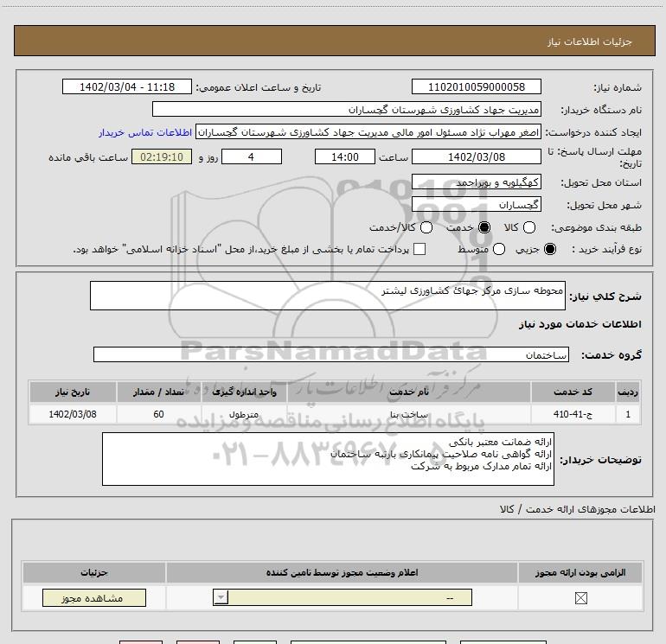Viewport: 666px width, 644px height.
Task: Click the اطلاعات مجوزهای ارائه خدمت / کالا heading
Action: [x=578, y=509]
